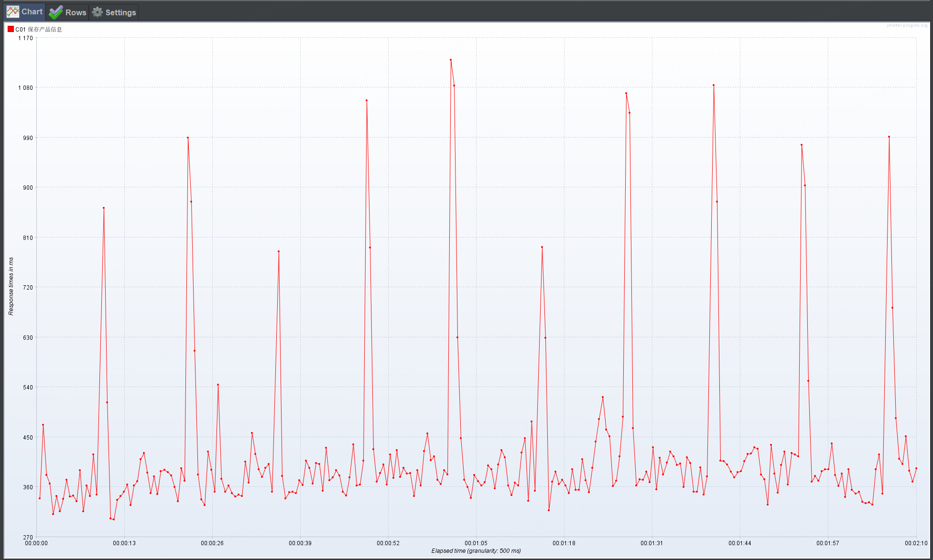The width and height of the screenshot is (933, 560).
Task: Click the 00:00:26 time axis label
Action: pos(212,543)
